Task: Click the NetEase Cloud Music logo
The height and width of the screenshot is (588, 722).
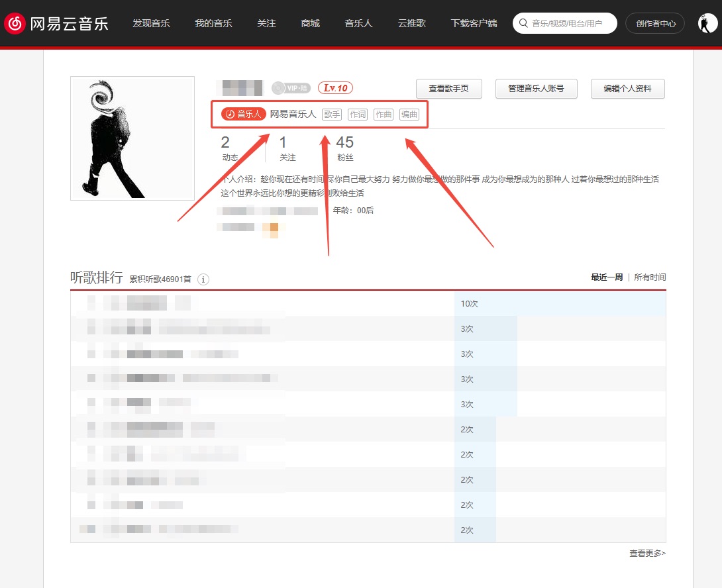Action: pos(56,23)
